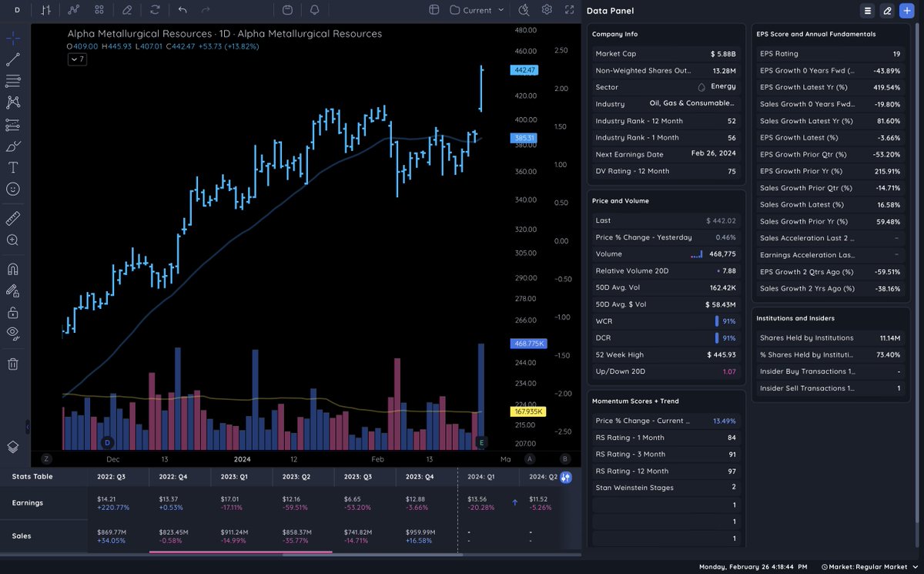Expand the collapsed indicators legend showing 7
Viewport: 924px width, 574px height.
pos(77,59)
